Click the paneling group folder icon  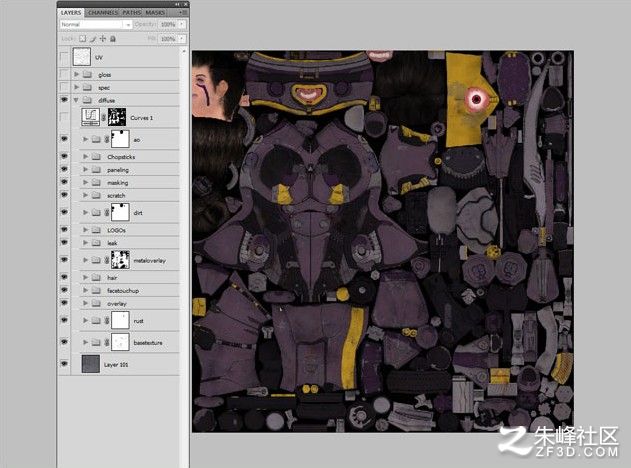click(96, 169)
